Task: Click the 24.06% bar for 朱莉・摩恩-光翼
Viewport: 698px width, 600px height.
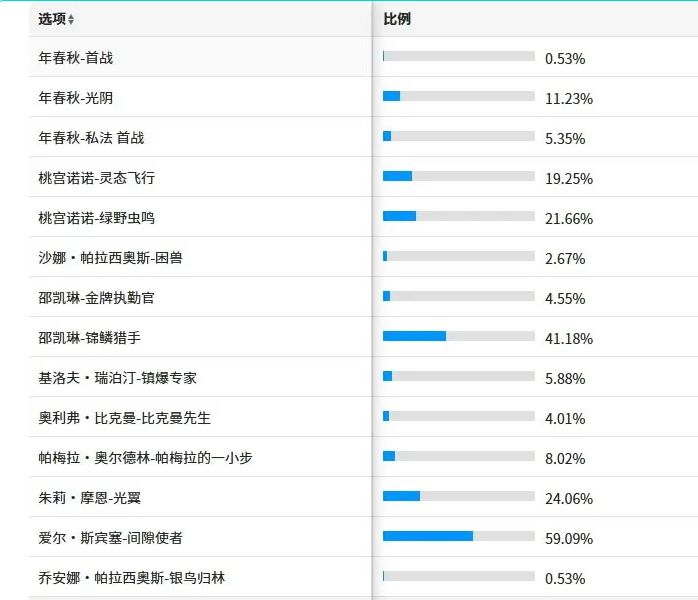Action: 459,496
